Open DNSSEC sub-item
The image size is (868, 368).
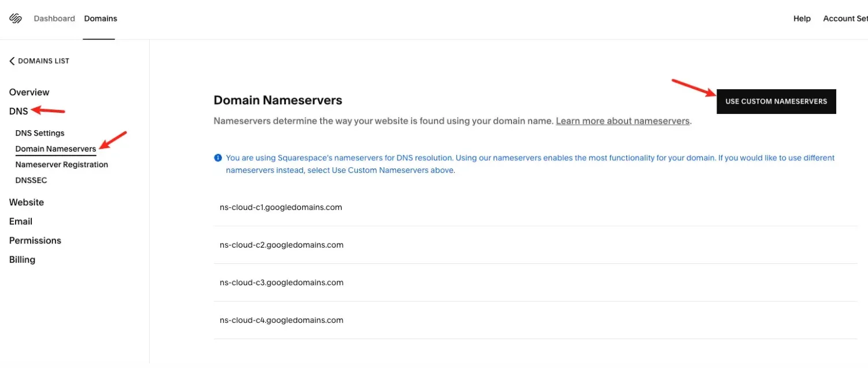(x=31, y=180)
